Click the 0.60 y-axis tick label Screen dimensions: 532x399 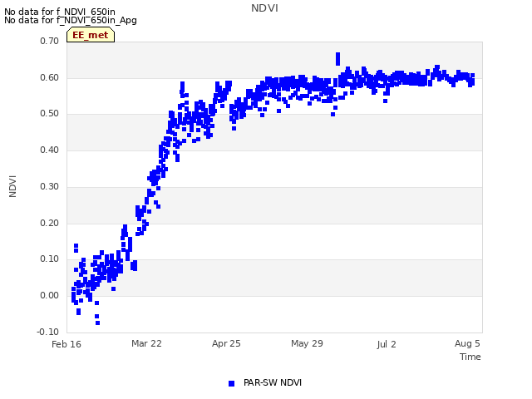(x=50, y=77)
